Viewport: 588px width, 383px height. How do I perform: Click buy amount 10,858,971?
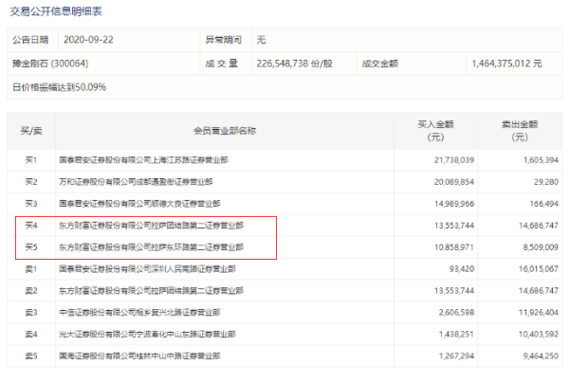454,247
